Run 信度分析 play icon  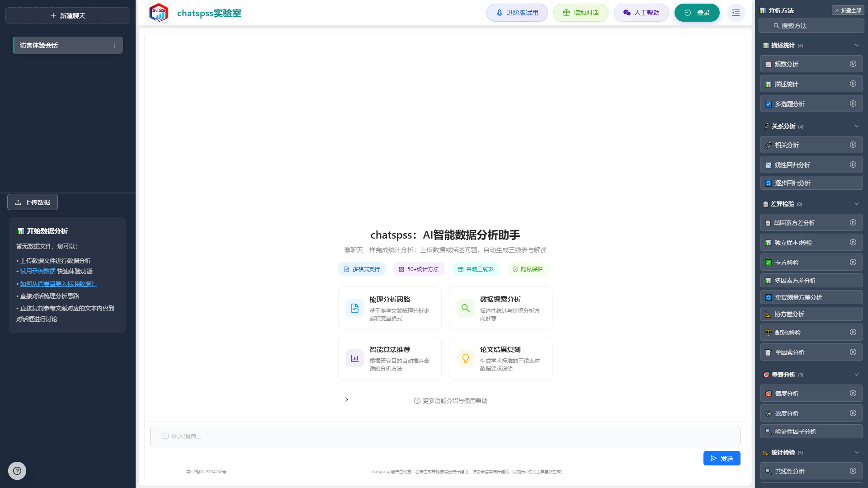pos(853,394)
